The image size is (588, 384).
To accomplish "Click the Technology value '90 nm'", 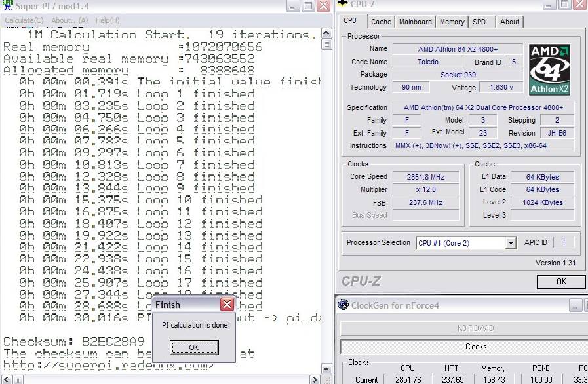I will pos(411,87).
